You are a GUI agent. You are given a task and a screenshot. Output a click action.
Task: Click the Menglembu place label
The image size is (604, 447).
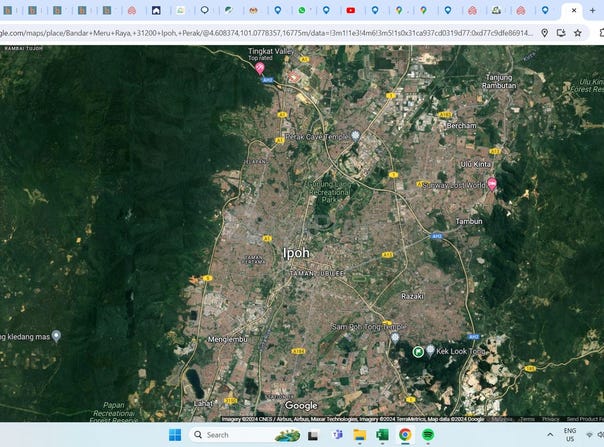coord(228,339)
